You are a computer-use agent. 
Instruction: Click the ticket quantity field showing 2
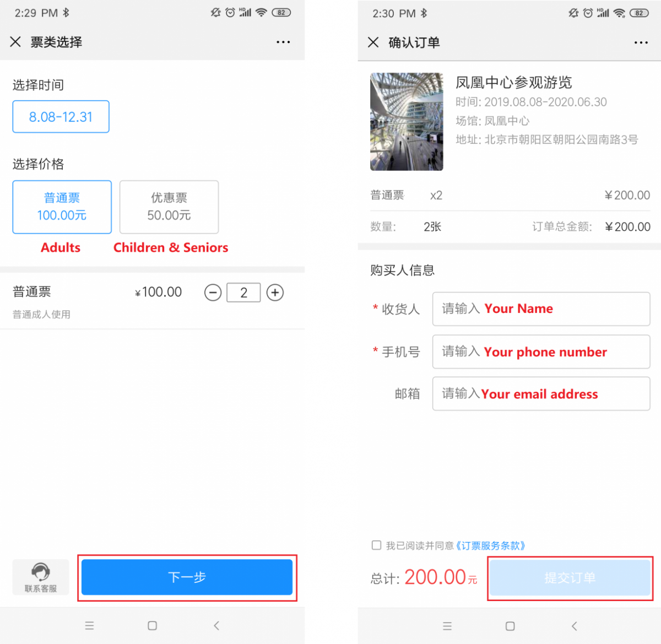[x=243, y=293]
